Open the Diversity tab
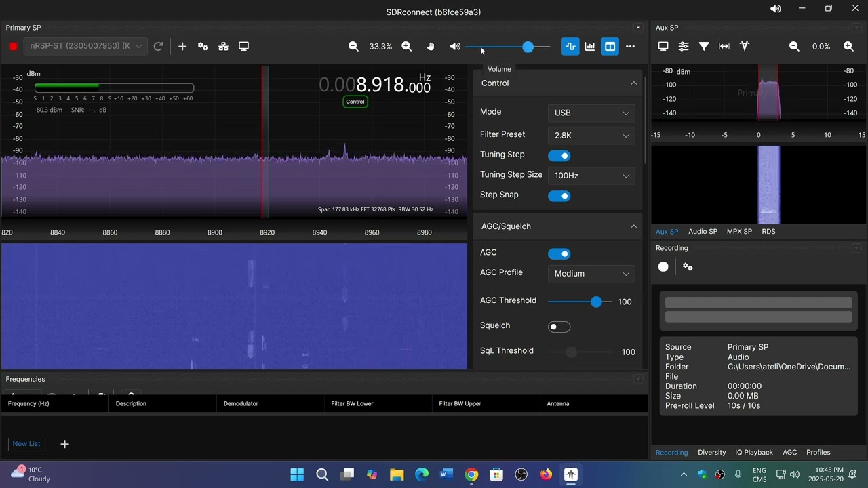 point(711,452)
